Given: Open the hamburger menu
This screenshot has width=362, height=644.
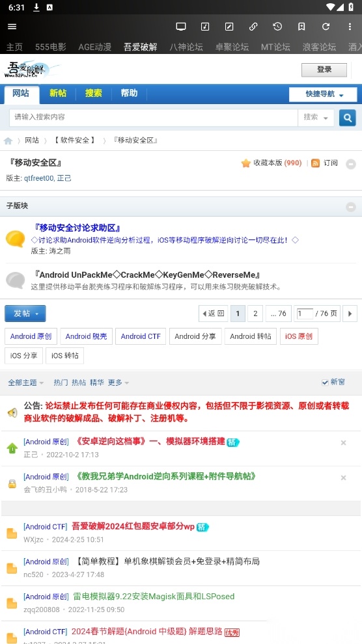Looking at the screenshot, I should [12, 26].
